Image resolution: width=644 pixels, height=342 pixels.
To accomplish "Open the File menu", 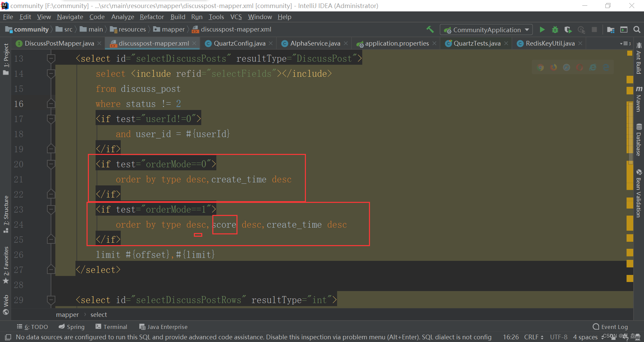I will (x=8, y=17).
